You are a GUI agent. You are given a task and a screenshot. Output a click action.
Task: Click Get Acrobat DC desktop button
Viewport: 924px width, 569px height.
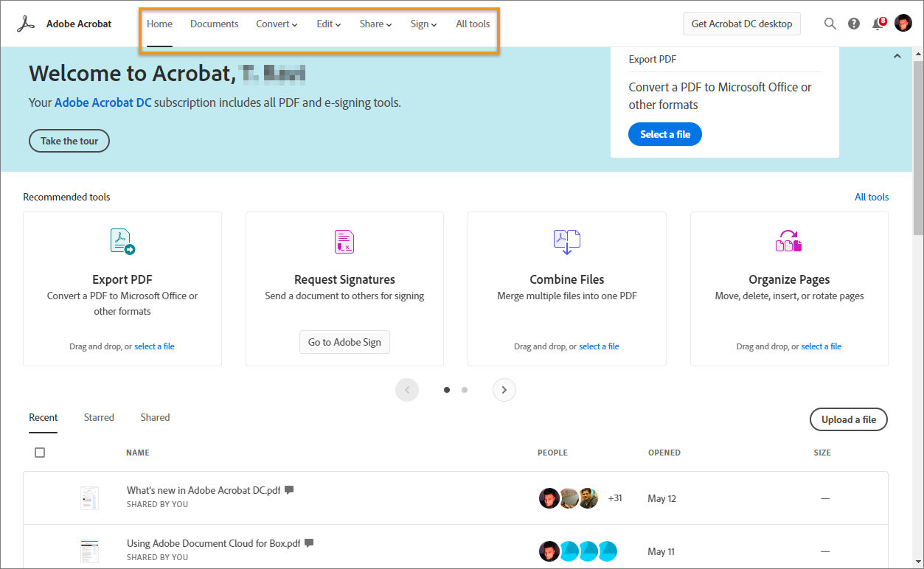tap(742, 24)
